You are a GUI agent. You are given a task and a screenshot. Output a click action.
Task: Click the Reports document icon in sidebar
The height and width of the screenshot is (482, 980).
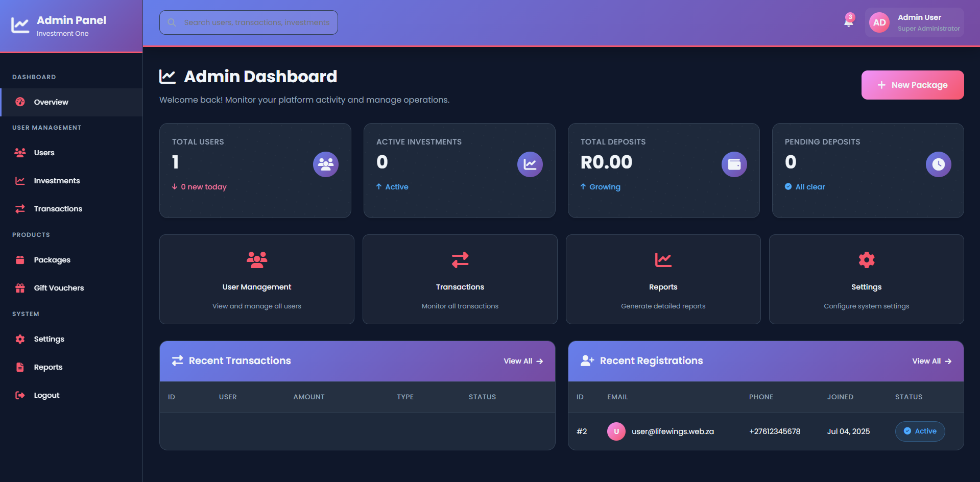pyautogui.click(x=20, y=367)
